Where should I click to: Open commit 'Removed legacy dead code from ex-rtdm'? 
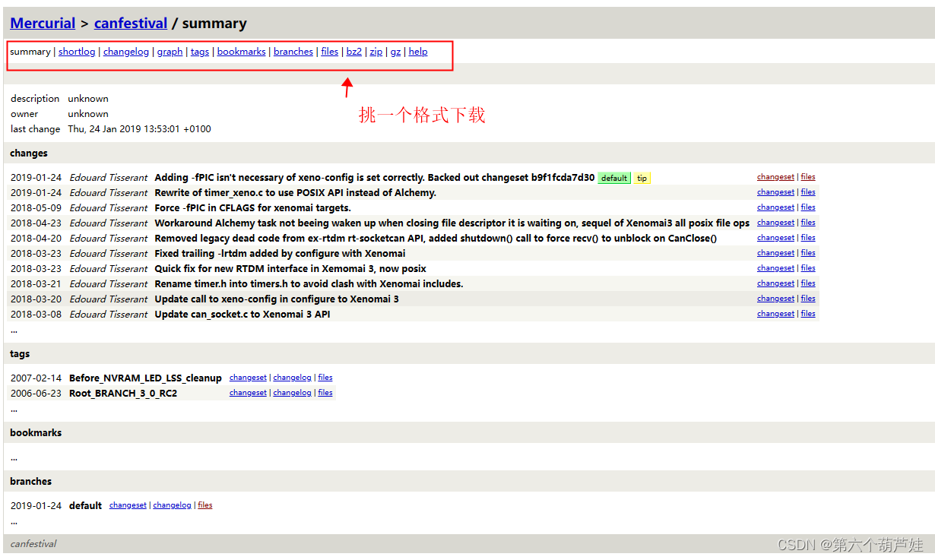coord(436,239)
